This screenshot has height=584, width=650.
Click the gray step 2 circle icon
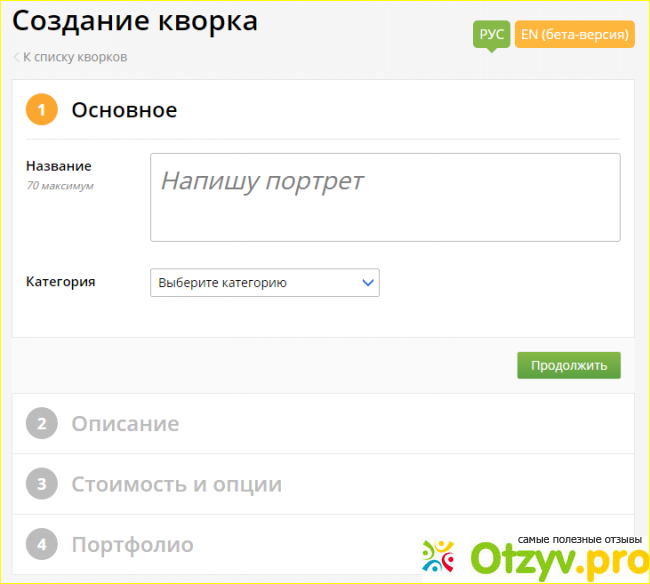click(x=41, y=424)
